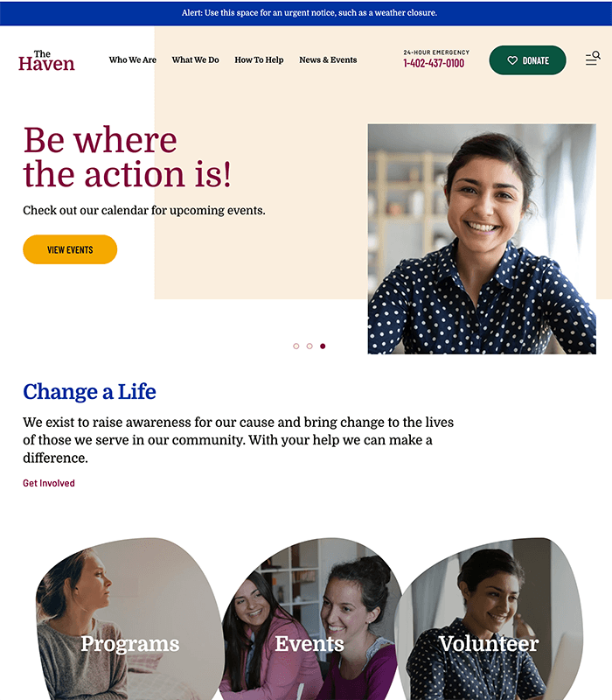Click the hero photo of smiling woman
Image resolution: width=612 pixels, height=700 pixels.
[482, 239]
